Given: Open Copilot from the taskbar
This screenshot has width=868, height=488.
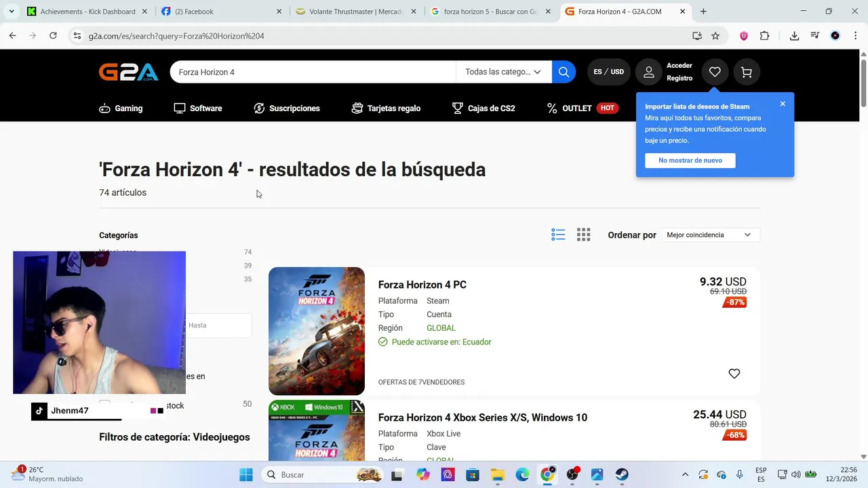Looking at the screenshot, I should click(x=423, y=474).
